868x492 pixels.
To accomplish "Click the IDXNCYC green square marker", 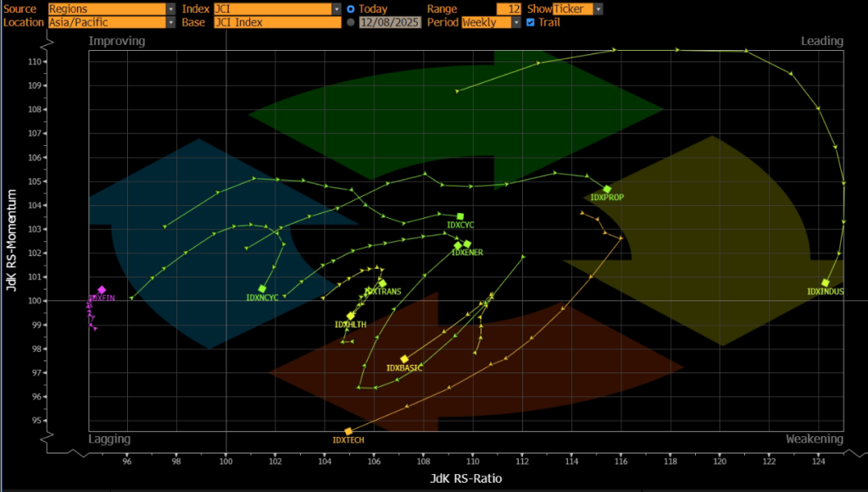I will (x=262, y=288).
